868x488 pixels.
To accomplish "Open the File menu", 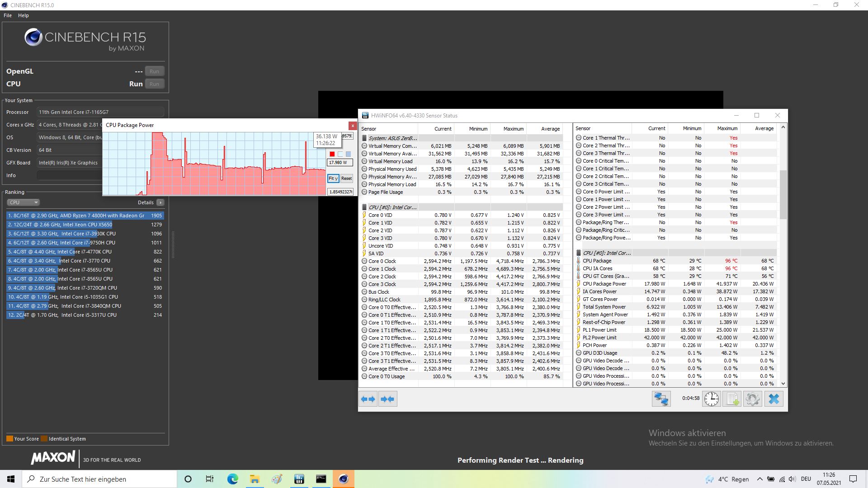I will (8, 15).
